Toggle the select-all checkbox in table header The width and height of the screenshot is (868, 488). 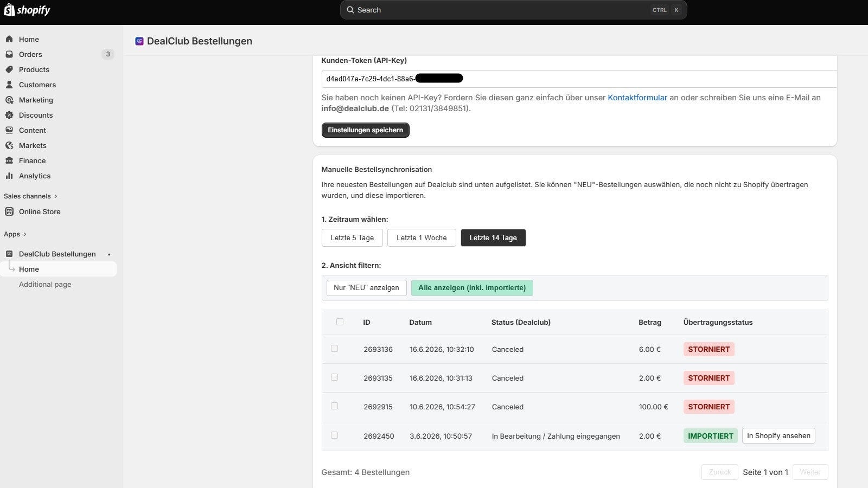pyautogui.click(x=340, y=322)
